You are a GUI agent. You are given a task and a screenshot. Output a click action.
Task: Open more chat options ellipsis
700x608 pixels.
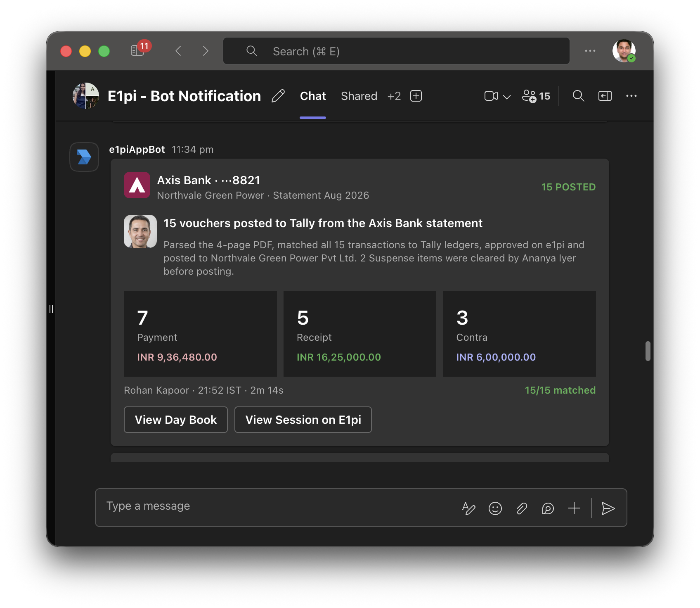[631, 96]
